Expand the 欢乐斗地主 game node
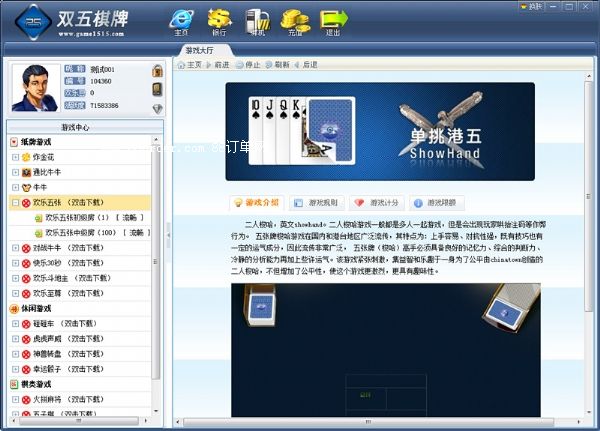The image size is (600, 431). click(x=15, y=278)
